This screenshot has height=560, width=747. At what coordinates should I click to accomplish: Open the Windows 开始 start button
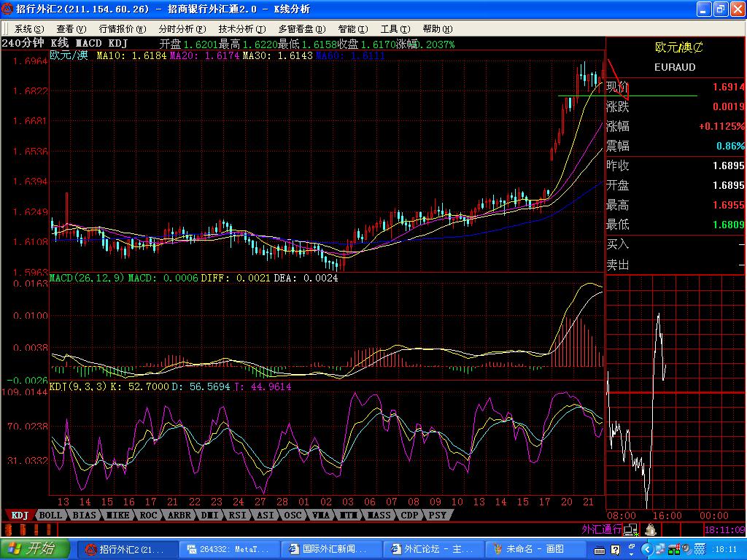click(35, 549)
